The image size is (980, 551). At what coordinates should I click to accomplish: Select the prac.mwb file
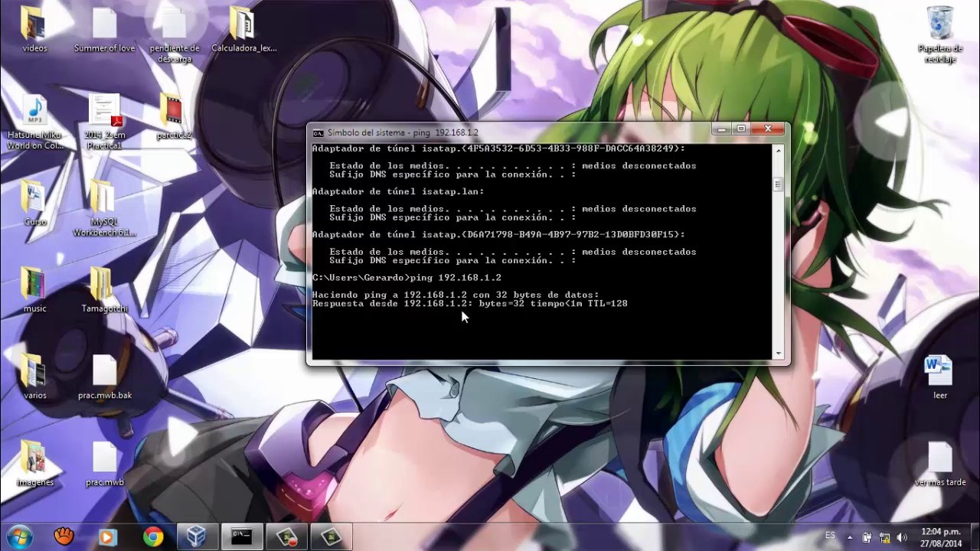point(104,465)
